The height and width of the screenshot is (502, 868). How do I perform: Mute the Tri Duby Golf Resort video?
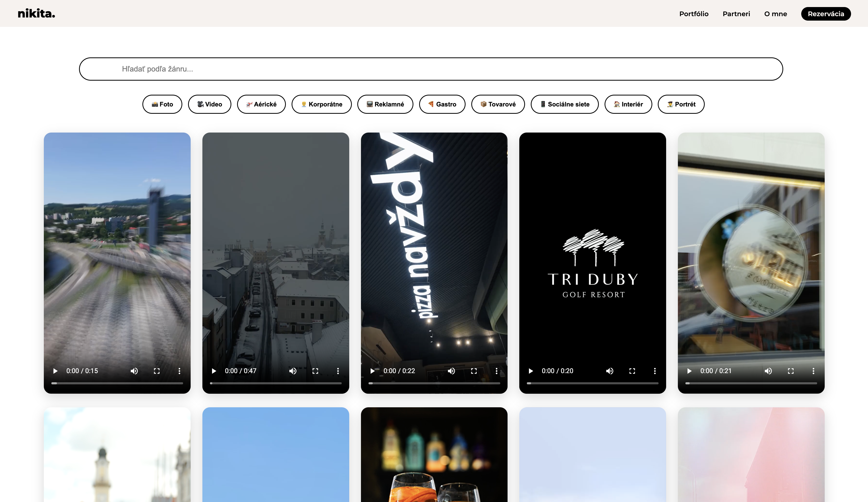[609, 371]
